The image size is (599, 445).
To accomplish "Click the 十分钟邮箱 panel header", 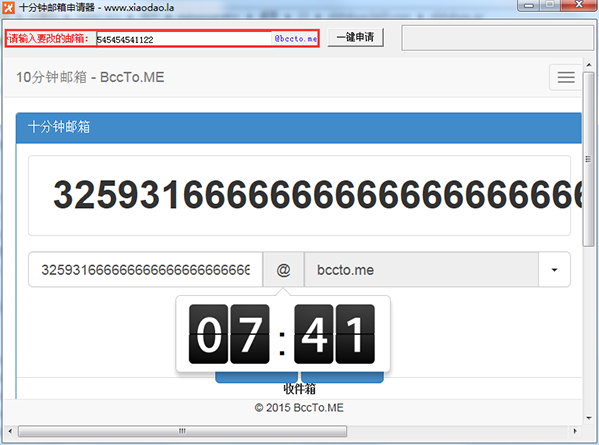I will (299, 127).
